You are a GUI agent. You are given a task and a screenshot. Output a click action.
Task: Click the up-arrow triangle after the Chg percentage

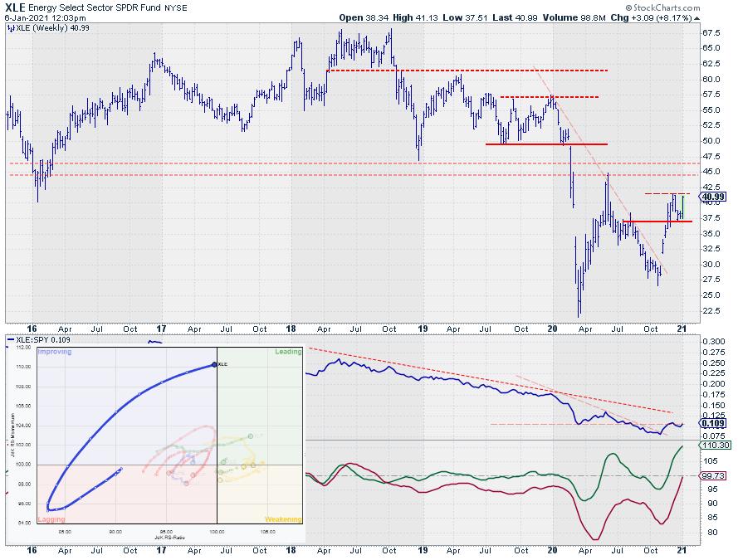tap(697, 18)
